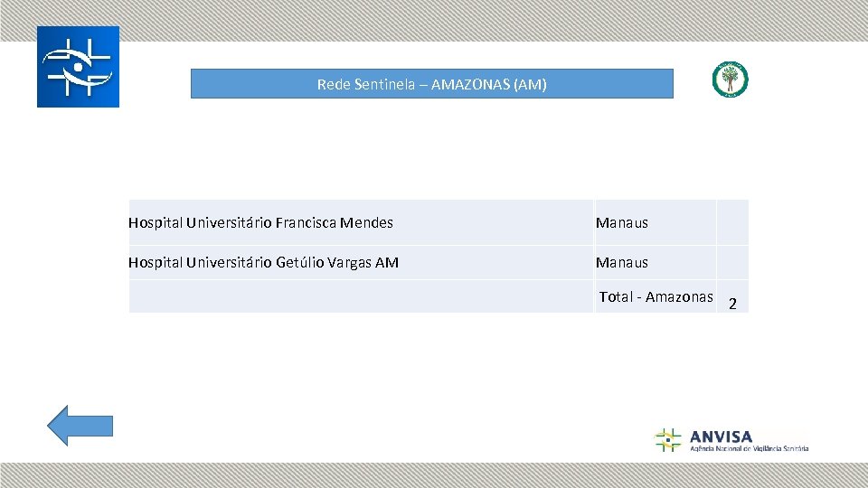Click the ANVISA wordmark in footer
The width and height of the screenshot is (868, 488).
pyautogui.click(x=721, y=436)
